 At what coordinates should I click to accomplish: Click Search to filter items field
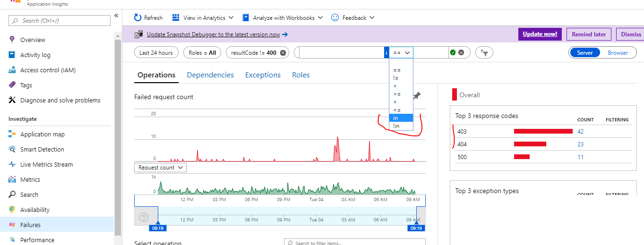tap(355, 243)
